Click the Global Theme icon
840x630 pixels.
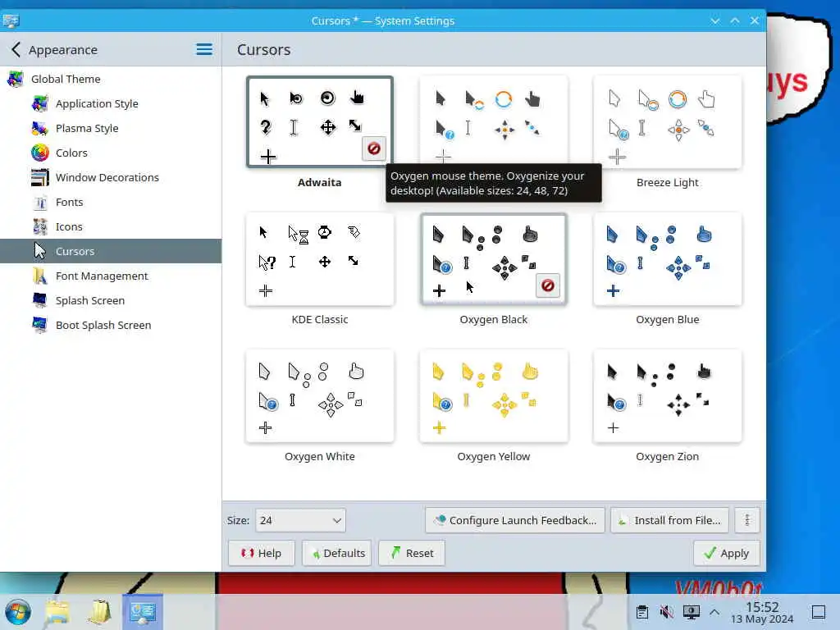coord(15,79)
